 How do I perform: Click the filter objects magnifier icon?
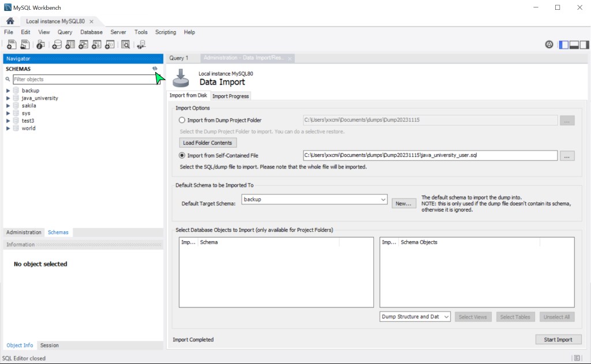(8, 79)
